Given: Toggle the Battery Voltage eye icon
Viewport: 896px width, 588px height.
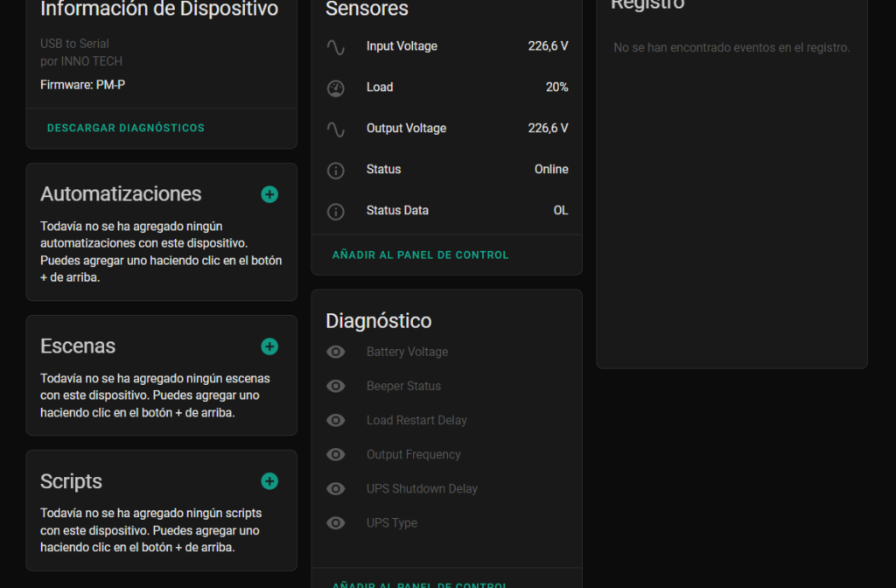Looking at the screenshot, I should [x=336, y=352].
